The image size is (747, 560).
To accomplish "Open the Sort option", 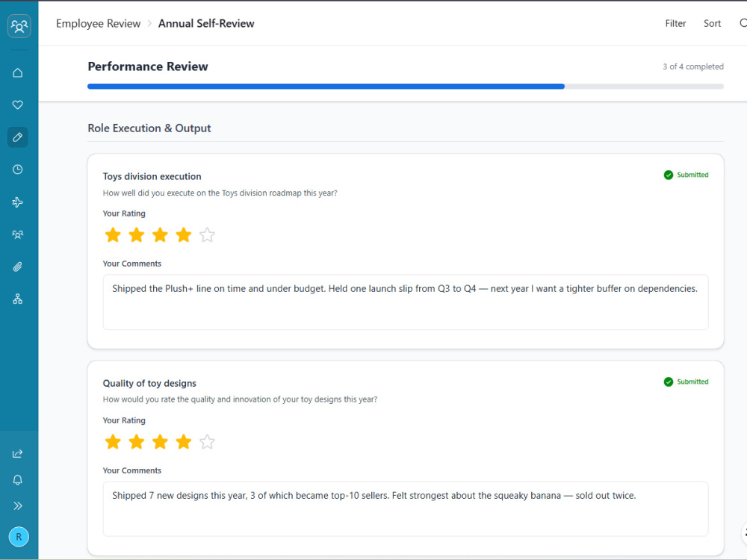I will coord(712,23).
